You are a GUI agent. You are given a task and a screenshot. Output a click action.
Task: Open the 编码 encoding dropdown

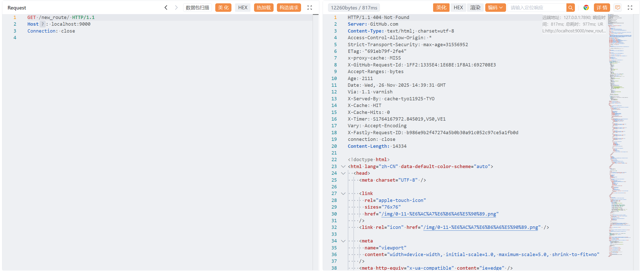496,8
